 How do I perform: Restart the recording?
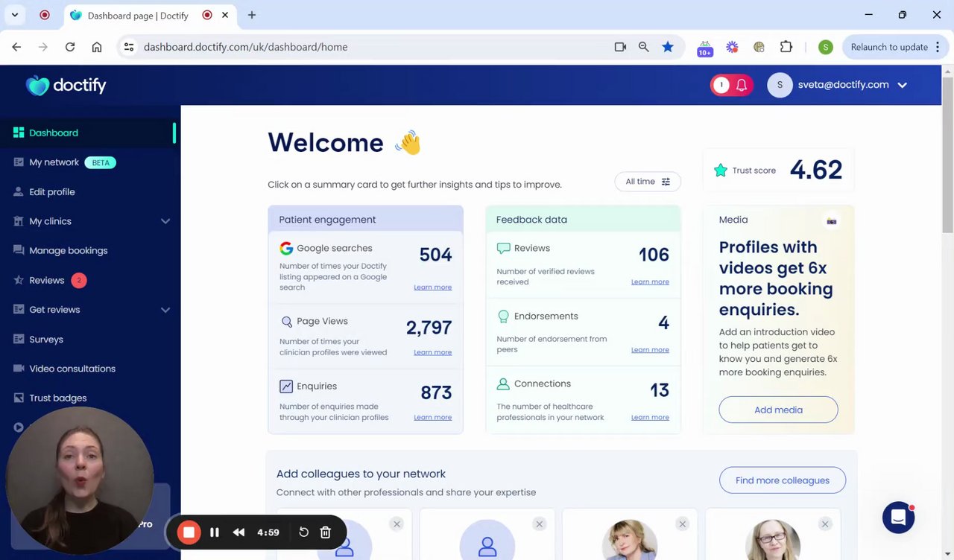tap(304, 532)
